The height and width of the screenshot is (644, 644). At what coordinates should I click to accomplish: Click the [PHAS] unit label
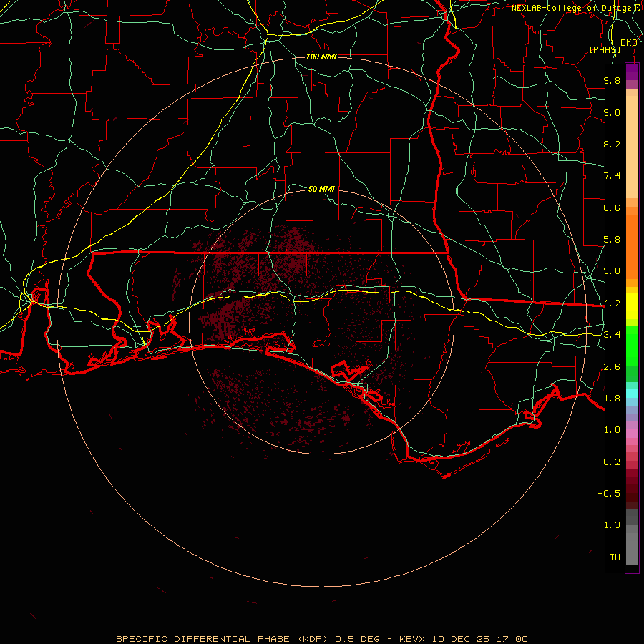pos(605,49)
